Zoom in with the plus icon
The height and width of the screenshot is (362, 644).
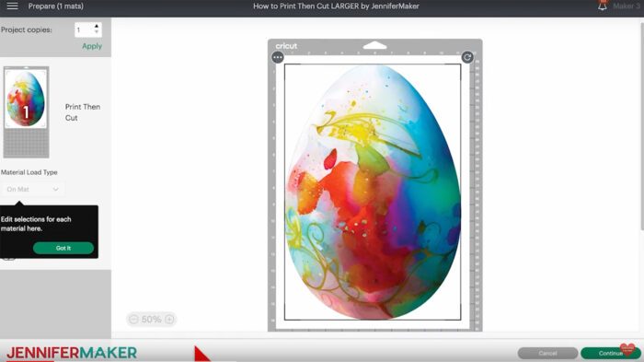169,320
